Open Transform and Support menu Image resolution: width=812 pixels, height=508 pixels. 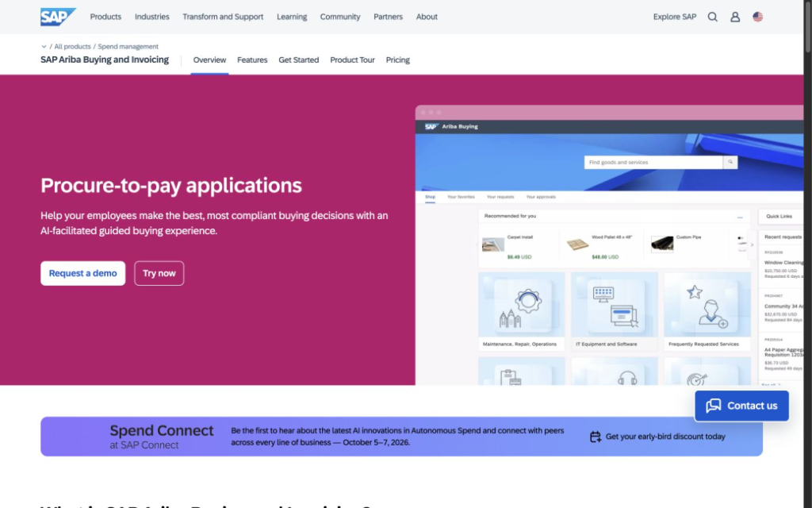[223, 17]
